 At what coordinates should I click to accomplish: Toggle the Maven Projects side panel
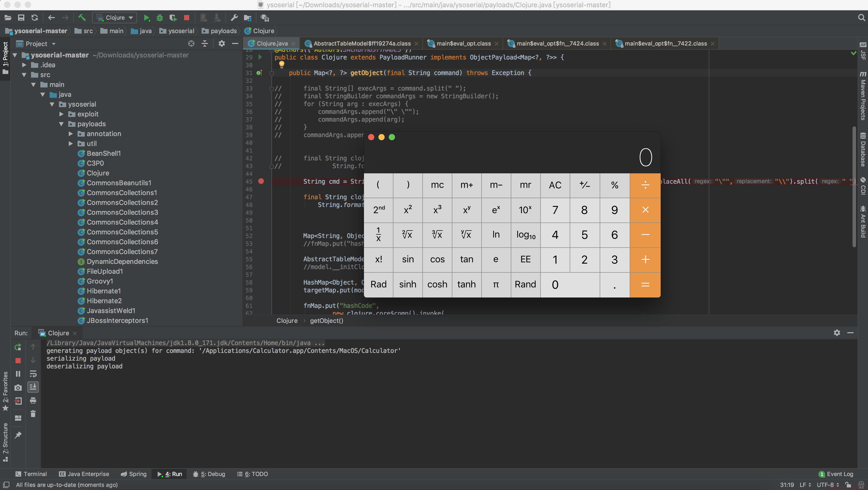[x=863, y=95]
